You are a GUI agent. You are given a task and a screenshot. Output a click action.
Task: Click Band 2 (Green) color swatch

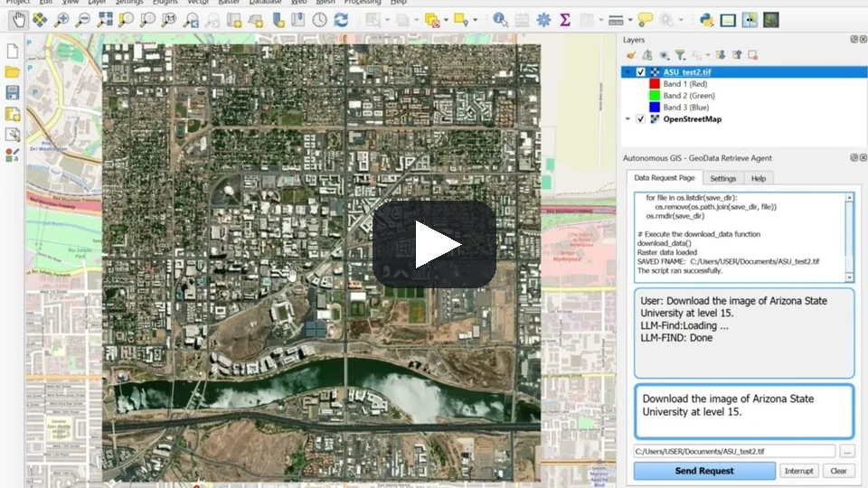655,95
